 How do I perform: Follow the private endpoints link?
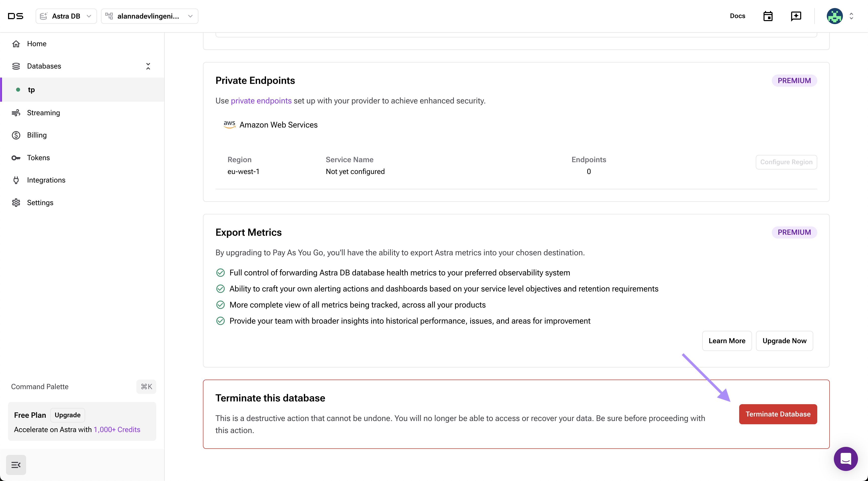click(261, 101)
